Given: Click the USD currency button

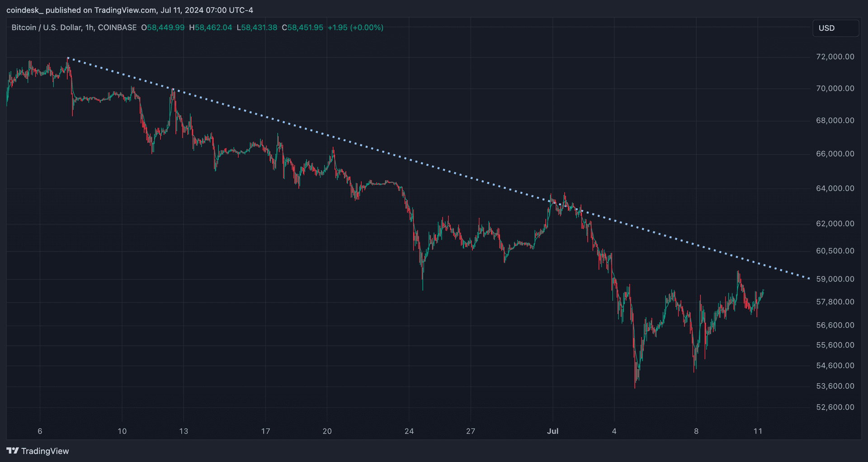Looking at the screenshot, I should click(835, 28).
